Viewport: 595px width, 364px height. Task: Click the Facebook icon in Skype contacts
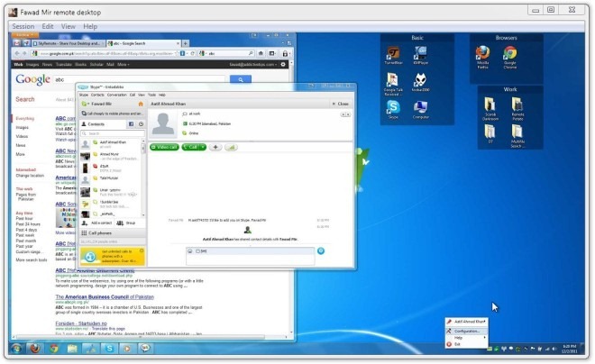coord(131,124)
